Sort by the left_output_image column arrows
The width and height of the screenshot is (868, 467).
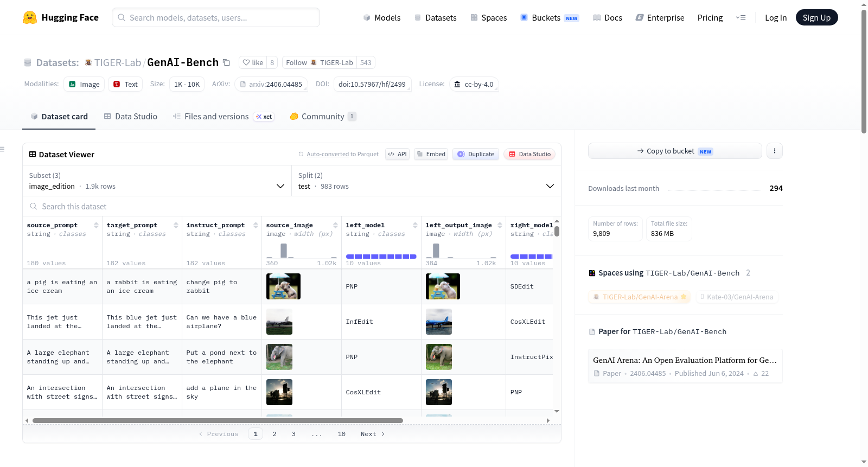500,225
